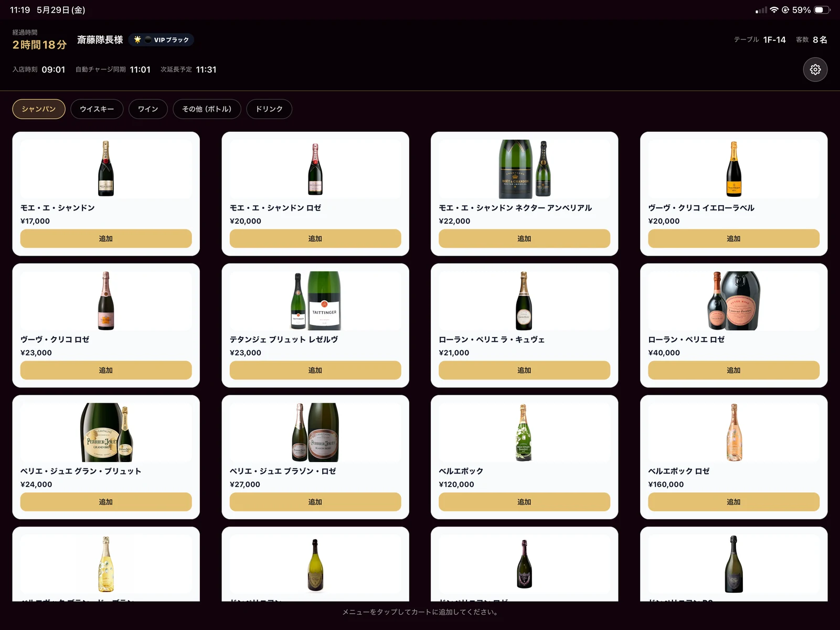
Task: Tap the status bar date 5月29日(金)
Action: (61, 10)
